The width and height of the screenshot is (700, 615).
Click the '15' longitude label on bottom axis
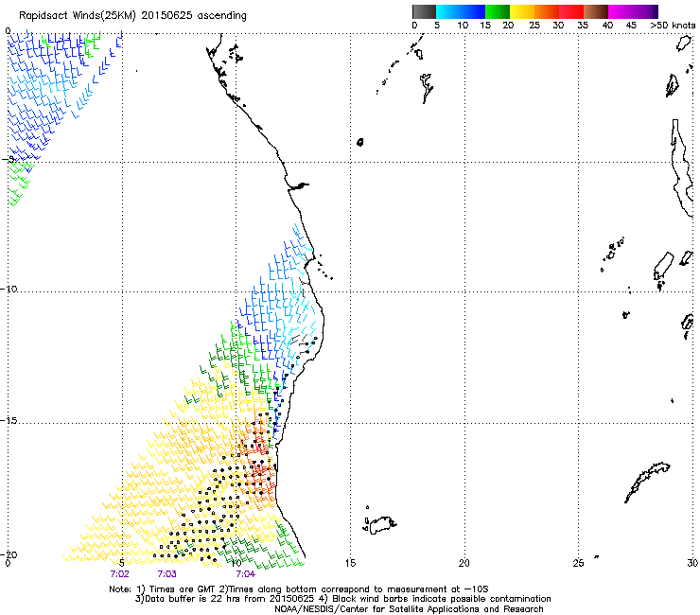click(350, 563)
